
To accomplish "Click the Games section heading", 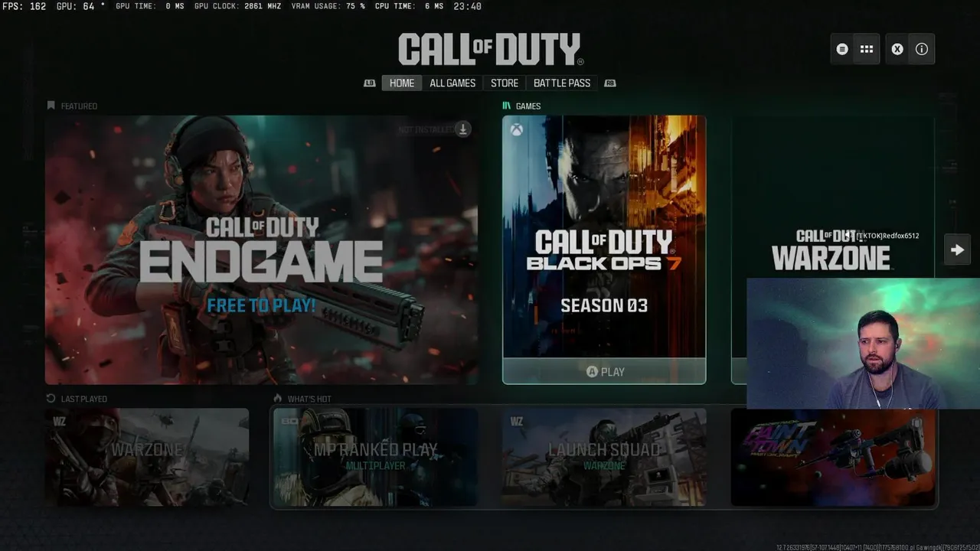I will pyautogui.click(x=521, y=106).
